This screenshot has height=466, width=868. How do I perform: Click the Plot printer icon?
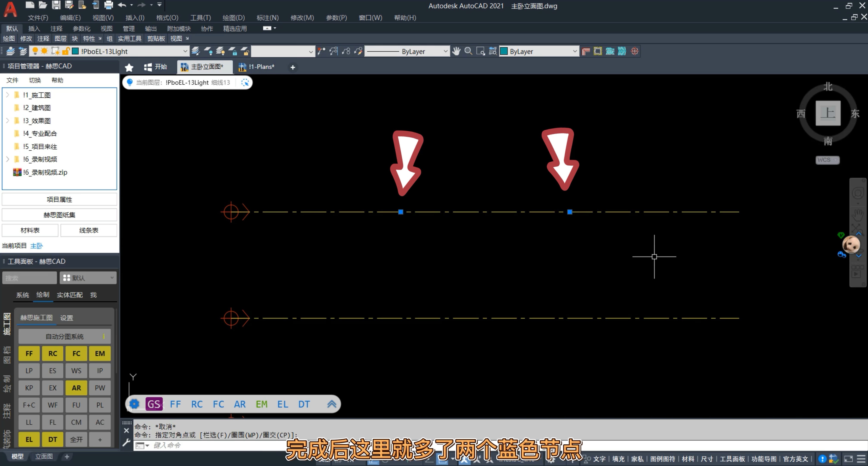pos(108,5)
